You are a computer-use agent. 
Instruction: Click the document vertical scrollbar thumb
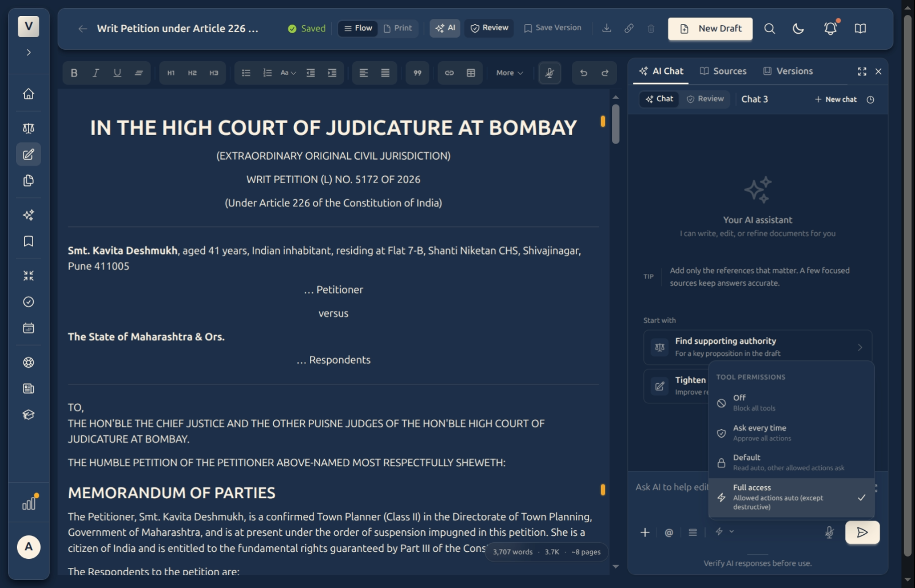pyautogui.click(x=615, y=124)
